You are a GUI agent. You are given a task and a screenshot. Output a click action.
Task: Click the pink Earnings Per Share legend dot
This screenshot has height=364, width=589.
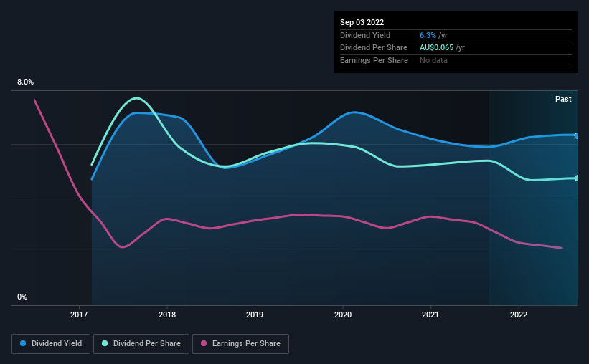pyautogui.click(x=204, y=344)
